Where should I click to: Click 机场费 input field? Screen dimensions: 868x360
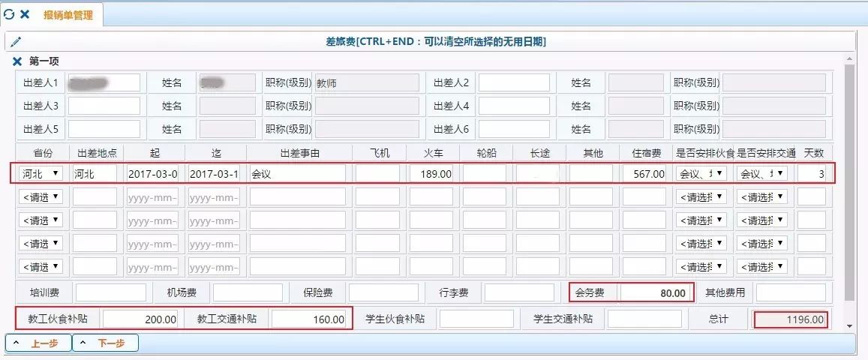[x=248, y=292]
